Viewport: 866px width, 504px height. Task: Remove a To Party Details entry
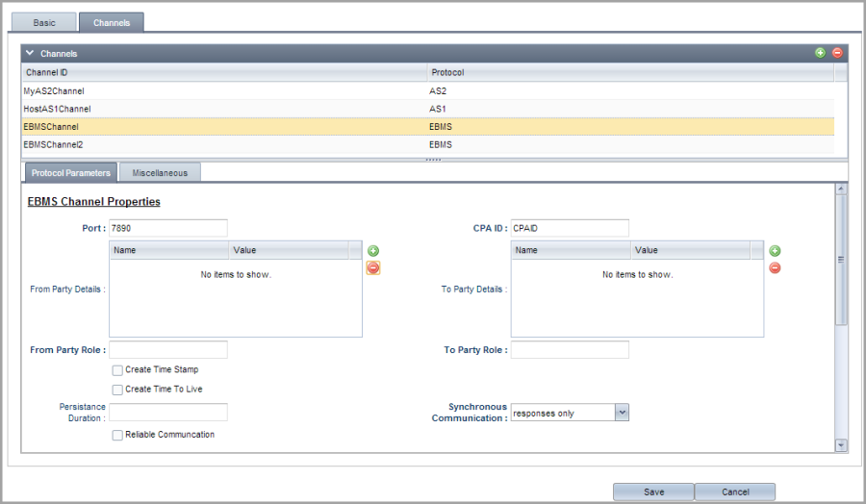(x=775, y=267)
